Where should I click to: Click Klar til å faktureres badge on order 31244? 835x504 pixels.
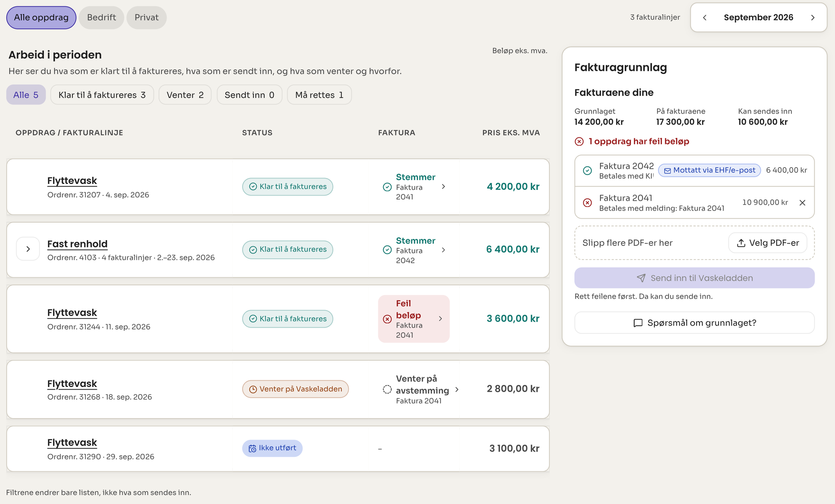click(x=287, y=319)
